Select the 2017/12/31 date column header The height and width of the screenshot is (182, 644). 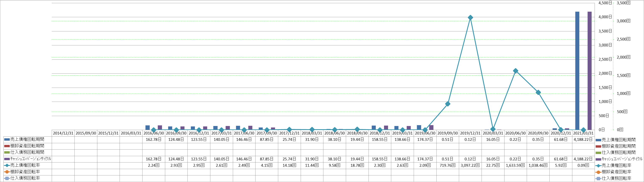point(289,133)
